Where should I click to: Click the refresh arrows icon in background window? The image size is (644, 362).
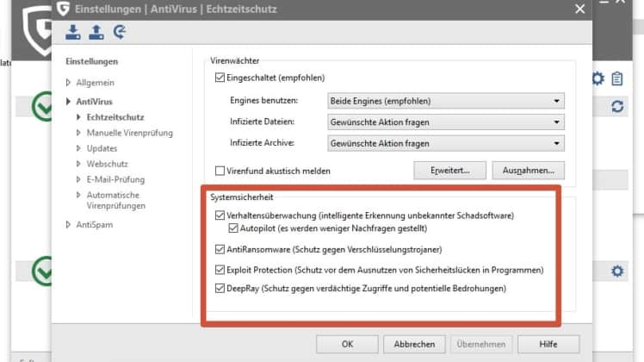tap(617, 107)
